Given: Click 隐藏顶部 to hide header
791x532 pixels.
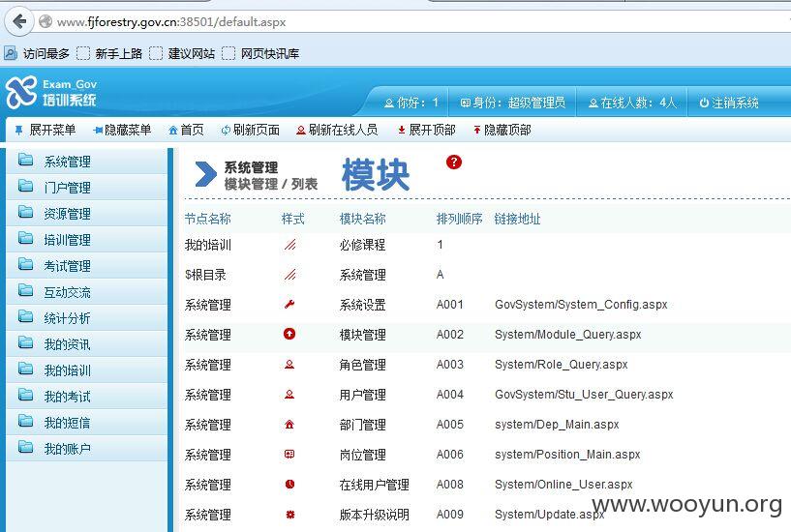Looking at the screenshot, I should tap(502, 130).
